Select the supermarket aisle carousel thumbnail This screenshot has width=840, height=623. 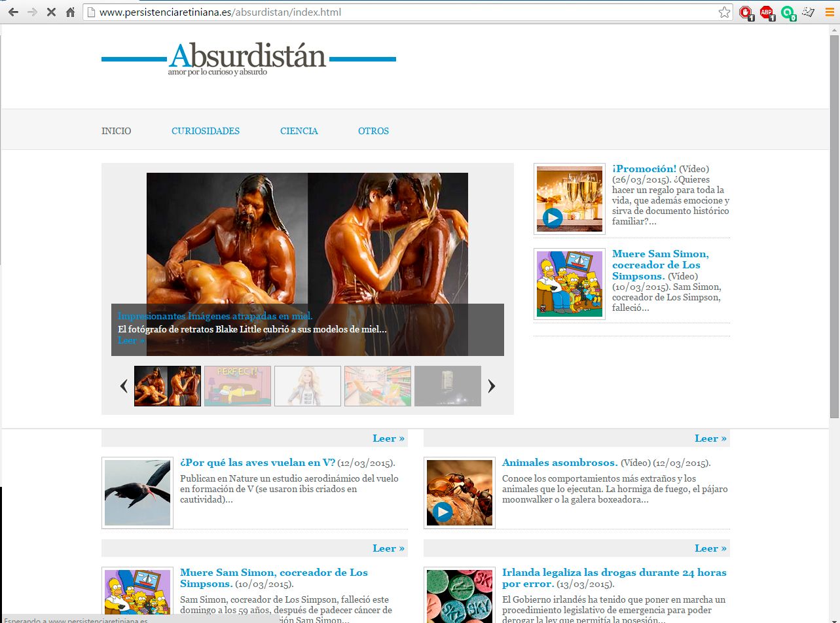(378, 386)
